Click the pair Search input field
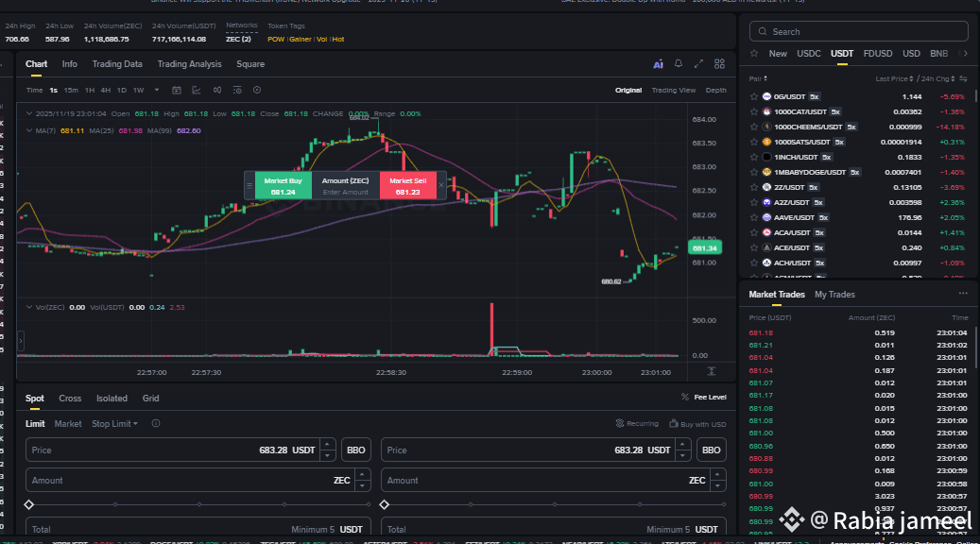The height and width of the screenshot is (544, 980). tap(859, 31)
